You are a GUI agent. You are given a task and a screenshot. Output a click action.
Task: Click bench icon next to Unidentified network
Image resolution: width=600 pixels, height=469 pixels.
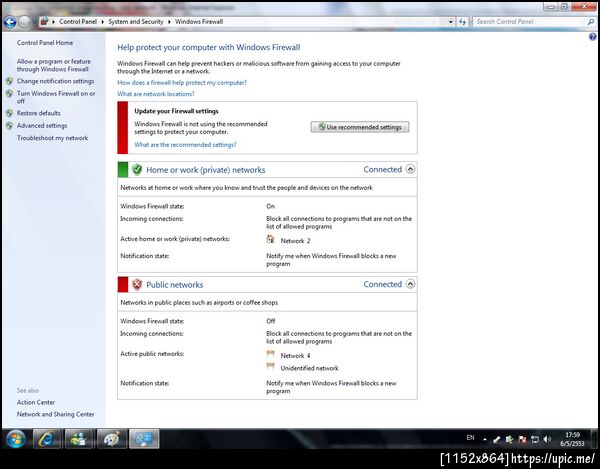tap(271, 367)
